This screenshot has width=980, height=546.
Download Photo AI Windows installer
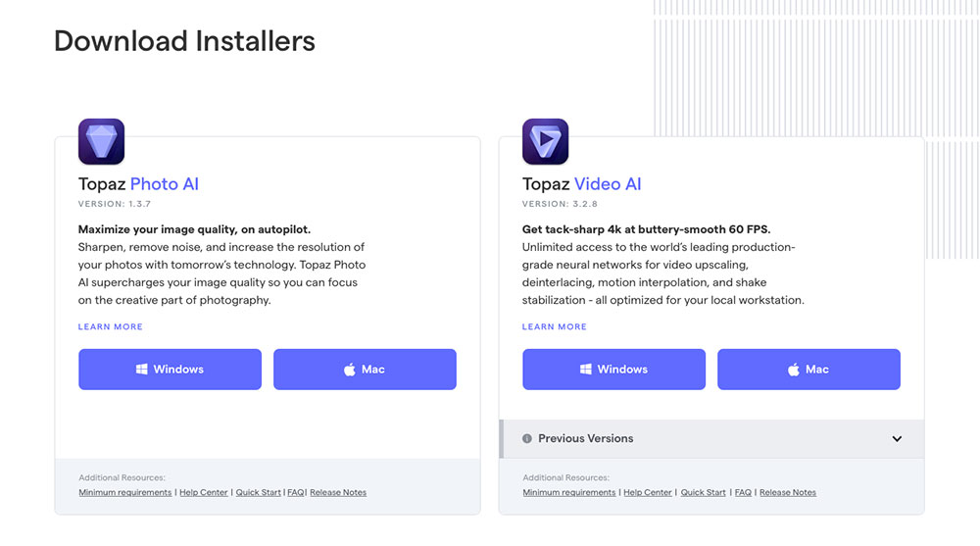point(170,369)
